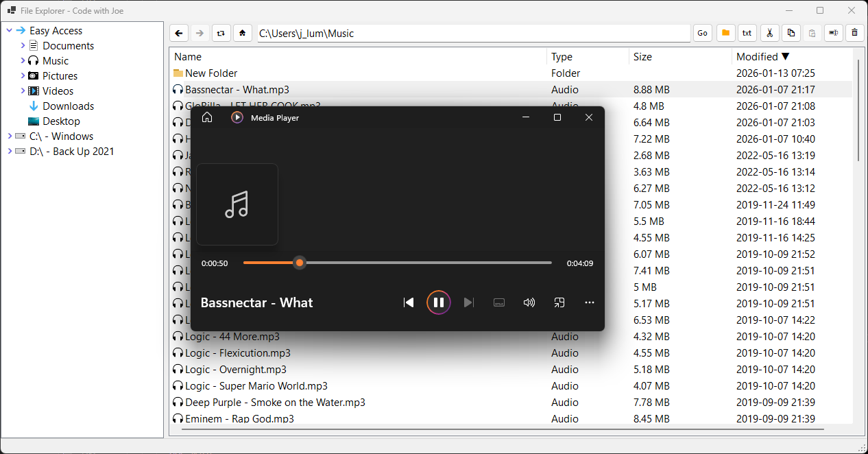The width and height of the screenshot is (868, 454).
Task: Mute audio via the speaker icon
Action: pos(529,302)
